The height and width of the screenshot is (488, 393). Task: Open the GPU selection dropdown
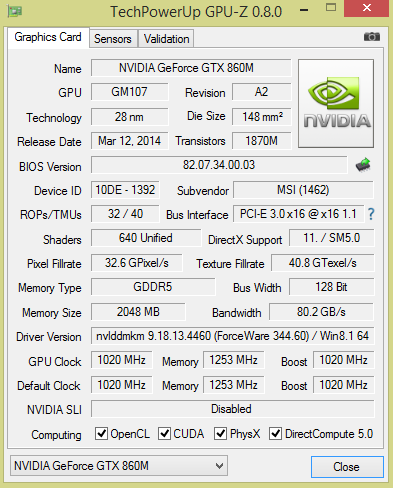[x=119, y=466]
